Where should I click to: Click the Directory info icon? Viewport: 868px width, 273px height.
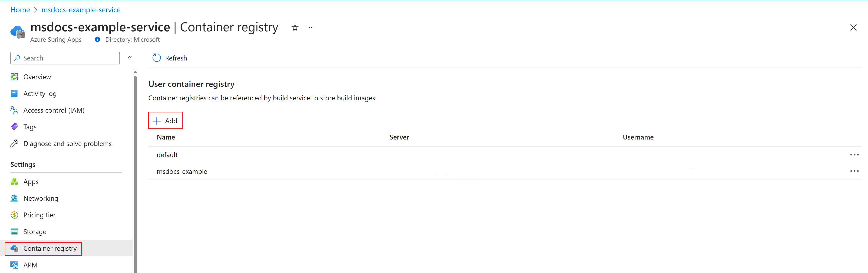point(97,39)
